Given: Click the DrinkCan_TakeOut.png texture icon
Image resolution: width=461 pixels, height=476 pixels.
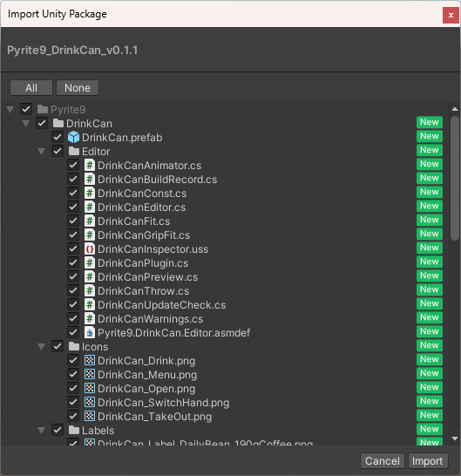Looking at the screenshot, I should (x=90, y=416).
